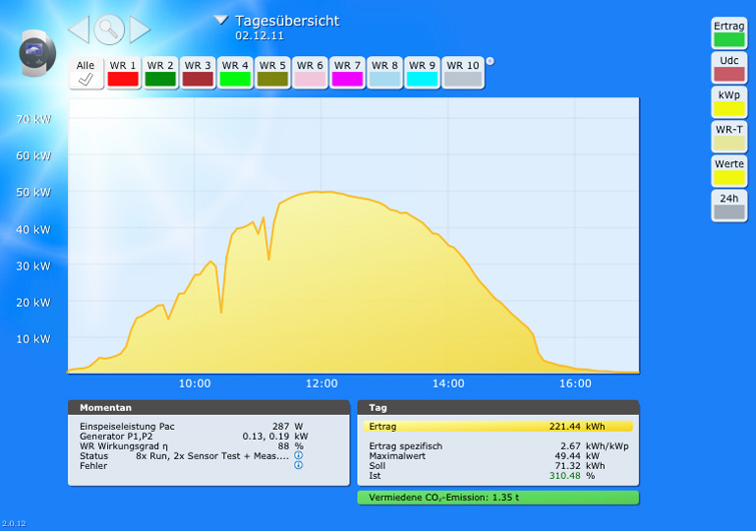Toggle the Alle inverters checkbox
This screenshot has height=532, width=756.
coord(86,73)
